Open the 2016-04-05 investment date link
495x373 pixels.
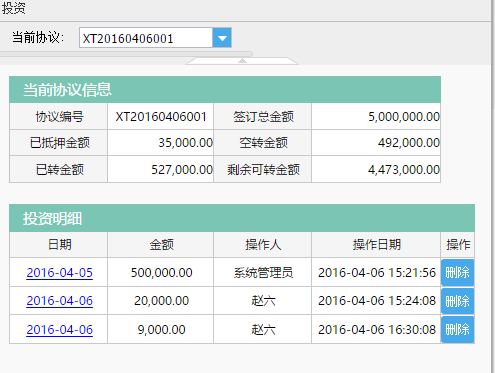click(59, 273)
